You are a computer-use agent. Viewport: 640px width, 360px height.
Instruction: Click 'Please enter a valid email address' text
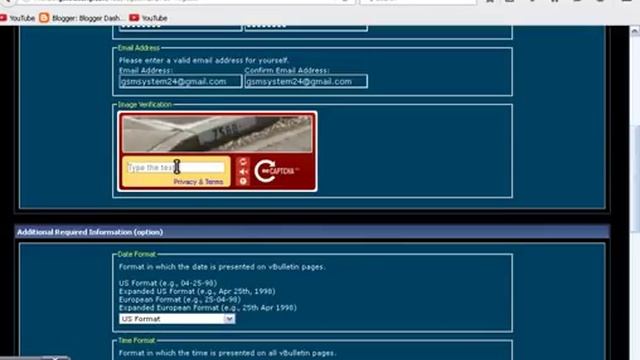click(x=204, y=60)
